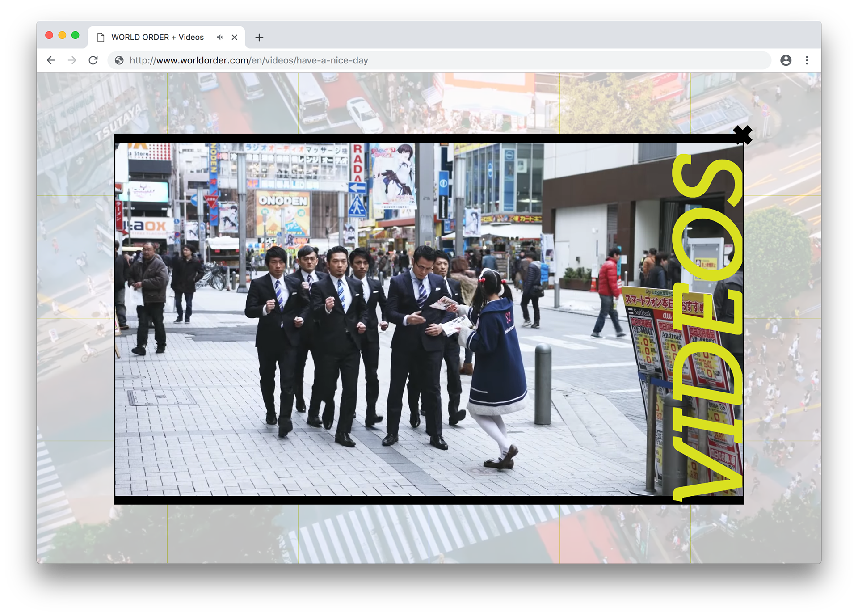Image resolution: width=858 pixels, height=616 pixels.
Task: Click the page document icon in tab
Action: [101, 38]
